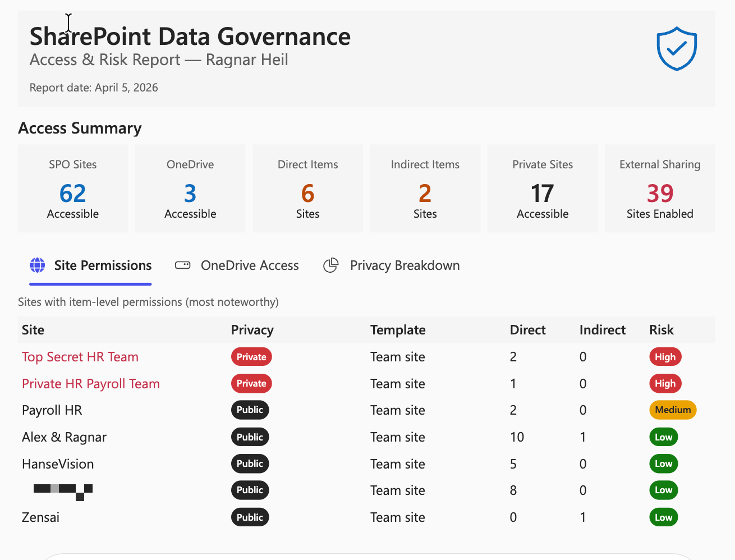Viewport: 735px width, 560px height.
Task: Click the card icon next to OneDrive Access
Action: (x=182, y=265)
